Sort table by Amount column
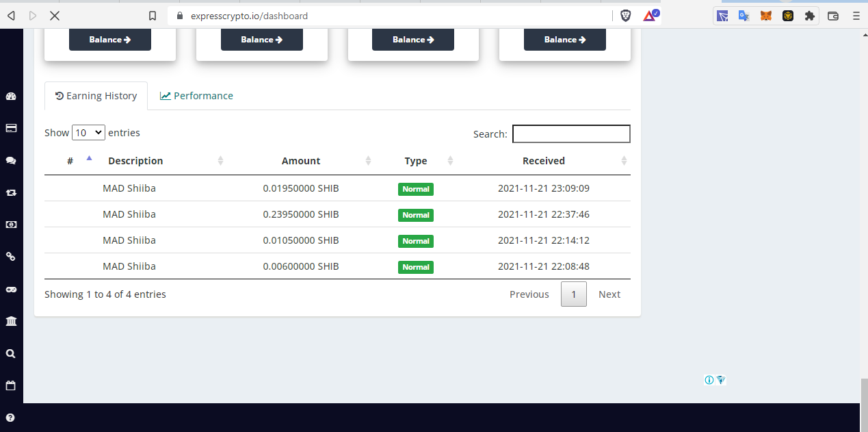The image size is (868, 432). pos(301,161)
